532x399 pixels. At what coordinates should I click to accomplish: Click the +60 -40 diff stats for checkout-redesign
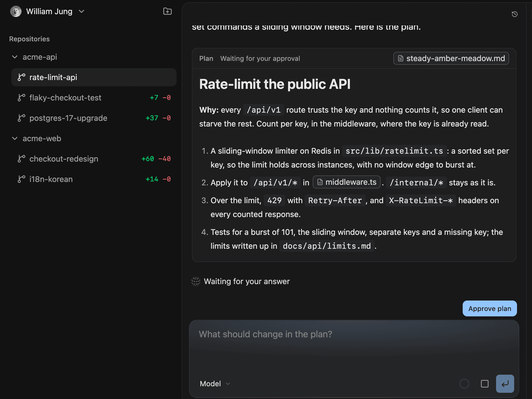[x=156, y=159]
